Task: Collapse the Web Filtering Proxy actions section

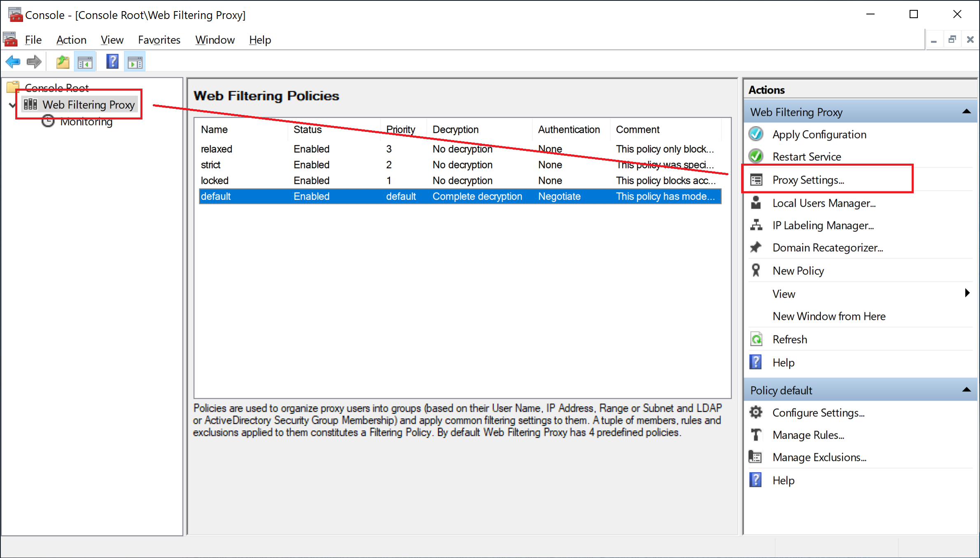Action: [x=966, y=112]
